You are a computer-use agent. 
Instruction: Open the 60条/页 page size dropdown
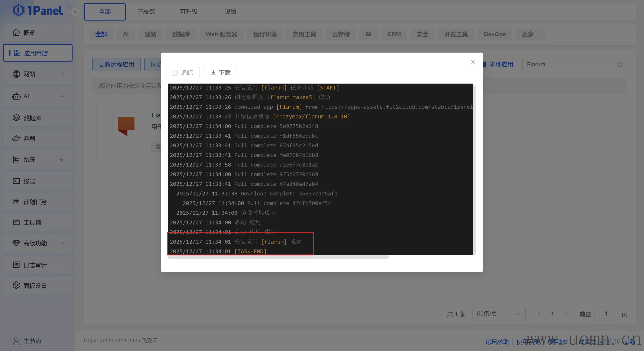(499, 314)
